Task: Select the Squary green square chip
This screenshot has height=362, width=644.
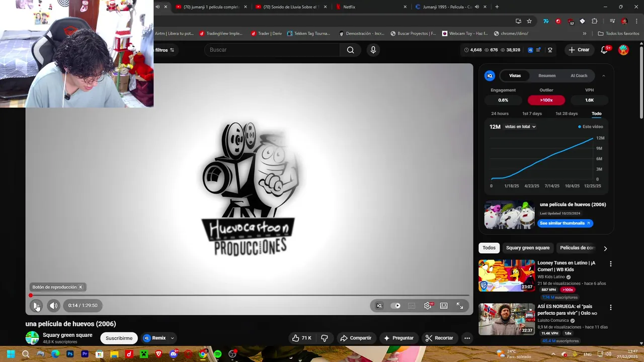Action: coord(528,248)
